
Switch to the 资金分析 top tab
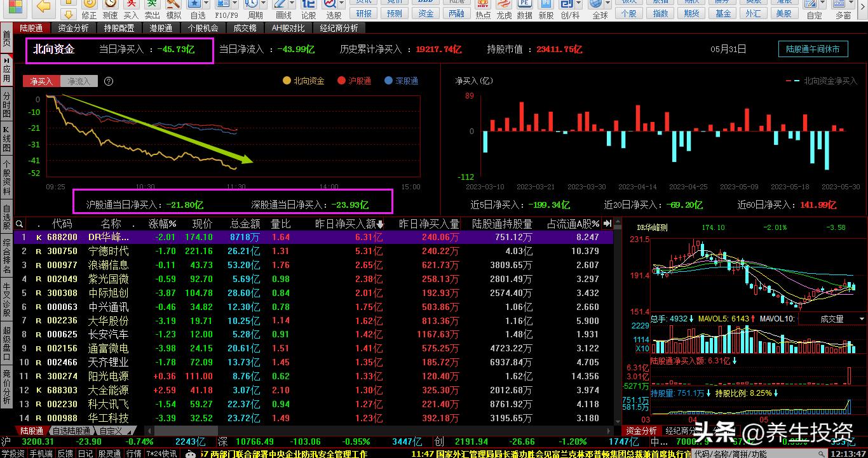point(73,28)
